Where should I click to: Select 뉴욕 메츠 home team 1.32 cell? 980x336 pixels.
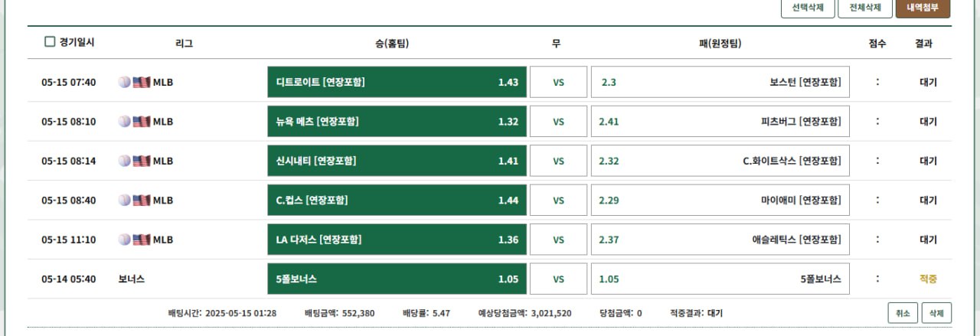(397, 121)
